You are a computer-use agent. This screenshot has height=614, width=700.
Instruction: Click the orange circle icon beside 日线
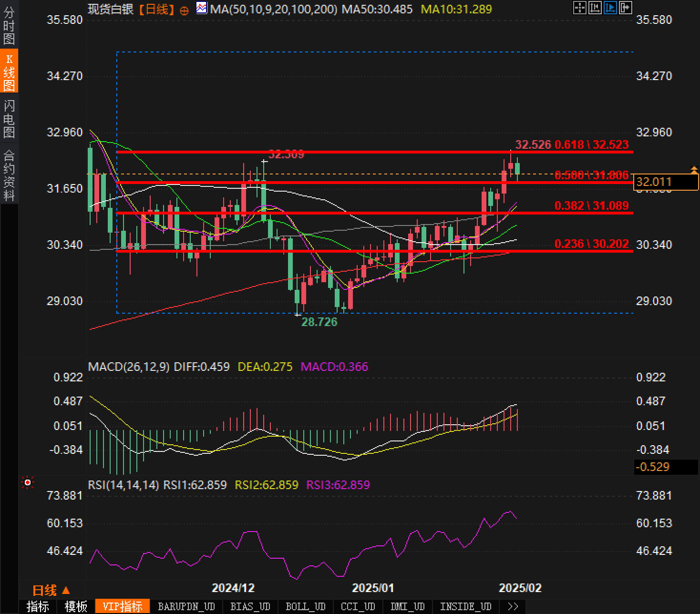(x=185, y=10)
